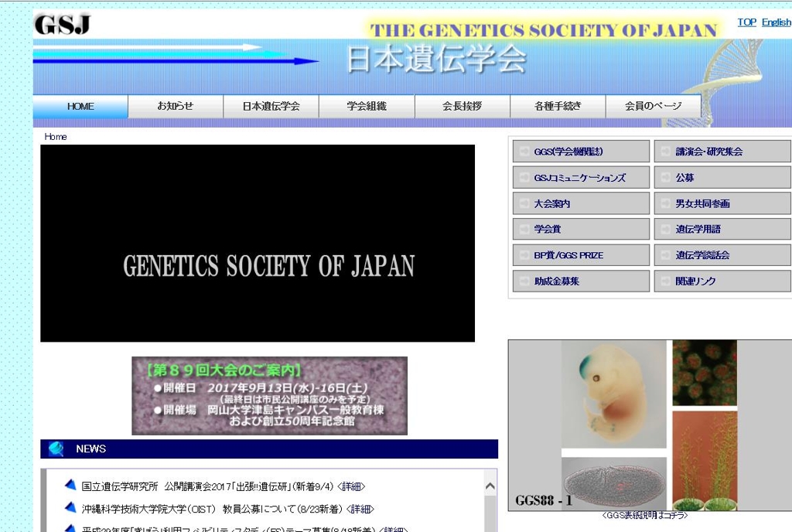The width and height of the screenshot is (792, 532).
Task: Open 詳細 link for 沖縄科学技術大学院大学 news
Action: (x=360, y=510)
